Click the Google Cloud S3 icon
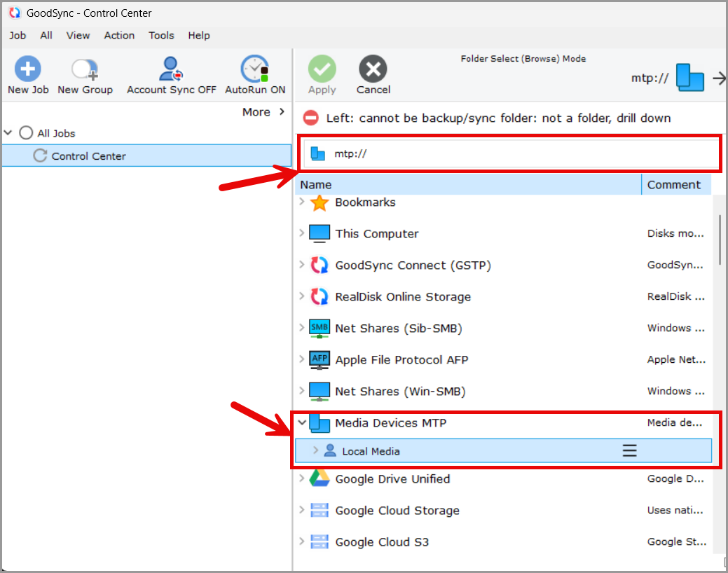Screen dimensions: 728x573 [x=320, y=542]
